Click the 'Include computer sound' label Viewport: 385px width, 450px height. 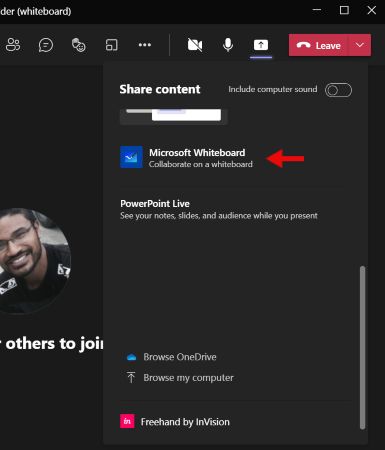273,89
